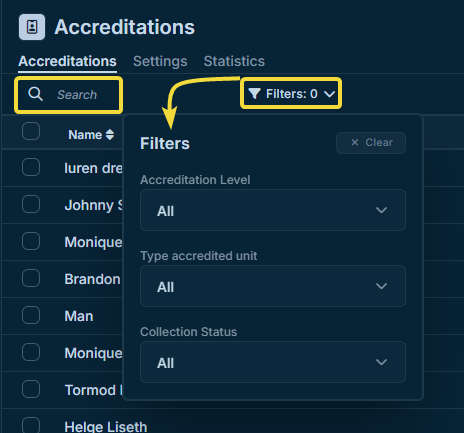Click the magnifying glass search icon

point(35,94)
